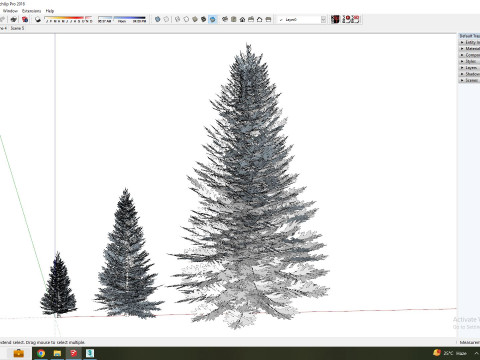Open the Extensions menu
Image resolution: width=480 pixels, height=360 pixels.
(31, 11)
